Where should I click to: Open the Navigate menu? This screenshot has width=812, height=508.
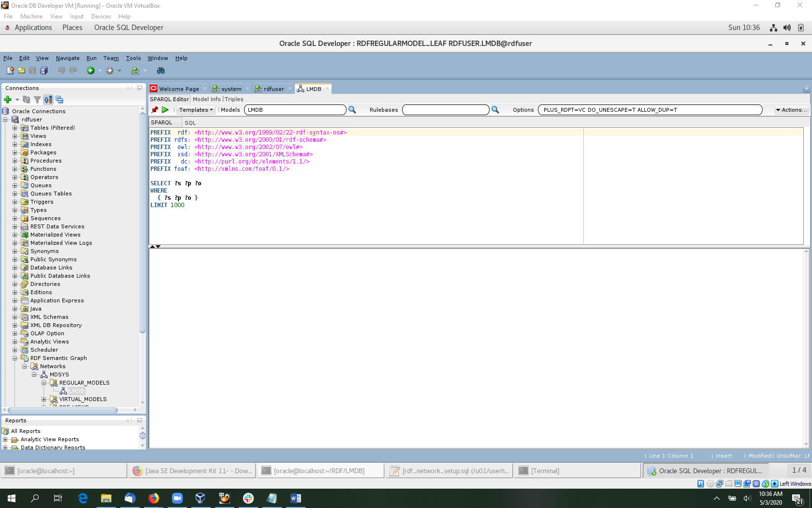pos(67,58)
